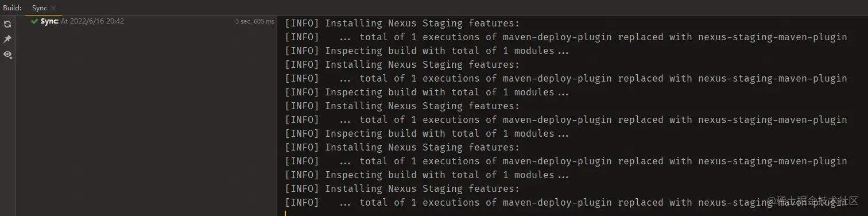Click the Build: panel title label

12,8
